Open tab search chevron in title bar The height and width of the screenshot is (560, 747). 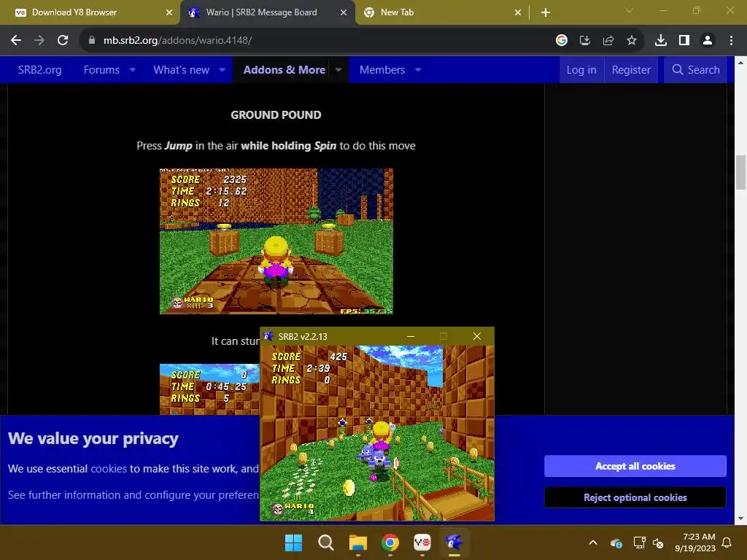point(630,10)
